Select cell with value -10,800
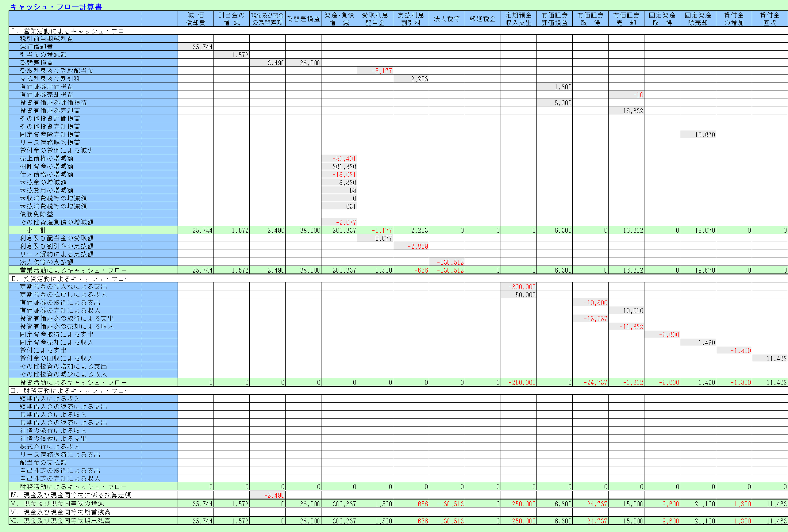 tap(591, 302)
